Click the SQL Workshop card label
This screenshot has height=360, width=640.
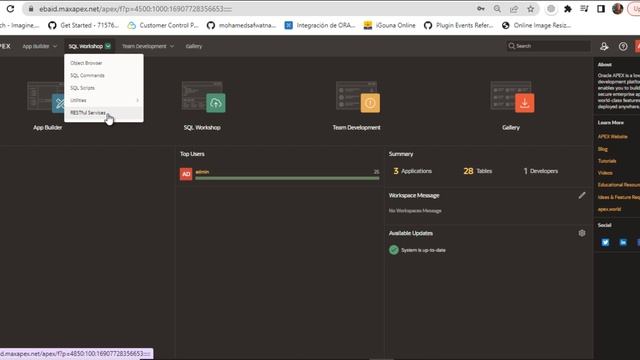tap(202, 127)
